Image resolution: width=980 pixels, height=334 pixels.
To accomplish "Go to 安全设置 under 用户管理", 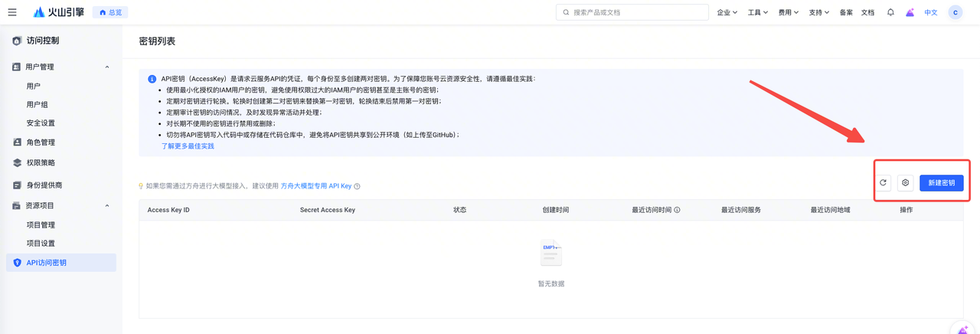I will pyautogui.click(x=41, y=123).
